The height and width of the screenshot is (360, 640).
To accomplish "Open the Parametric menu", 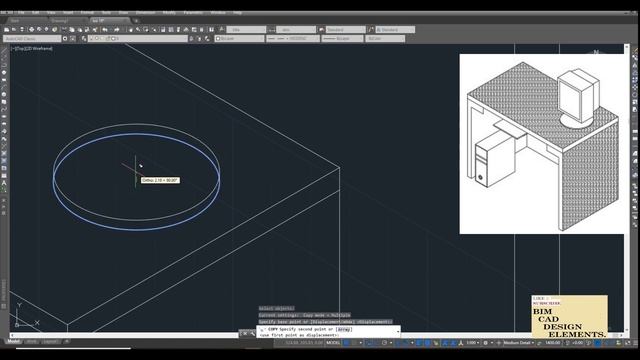I will (x=193, y=13).
